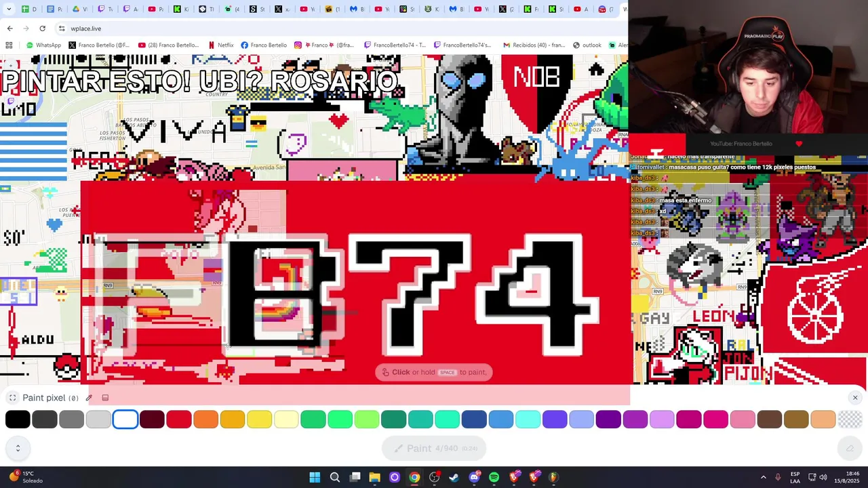Open the ESP LAA language switcher
The height and width of the screenshot is (488, 868).
tap(795, 477)
